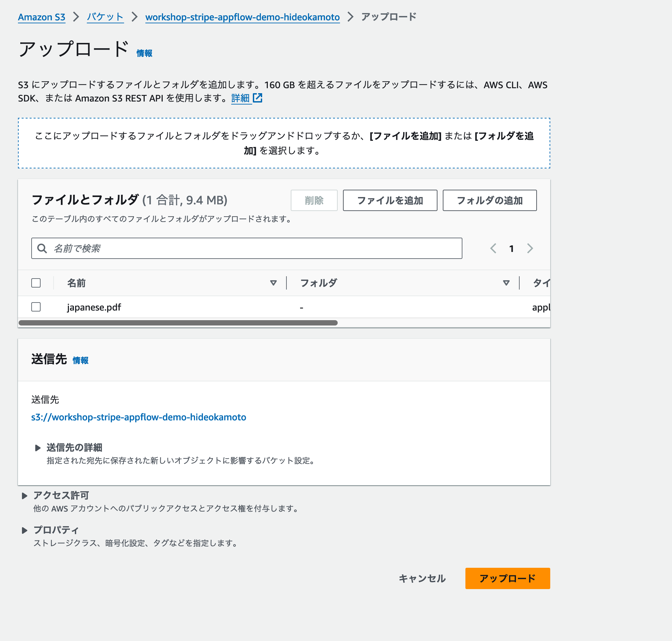The height and width of the screenshot is (641, 672).
Task: Expand the プロパティ section
Action: click(x=25, y=530)
